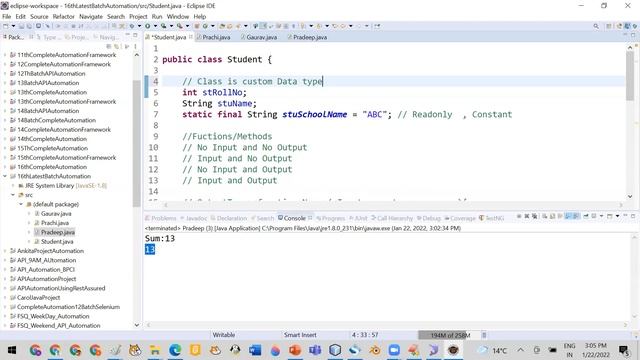Switch to the Prachi.java editor tab
The image size is (640, 360).
click(213, 37)
